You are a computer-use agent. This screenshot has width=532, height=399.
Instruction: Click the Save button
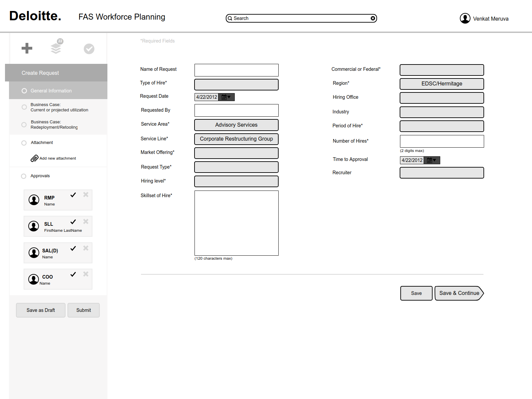(416, 293)
